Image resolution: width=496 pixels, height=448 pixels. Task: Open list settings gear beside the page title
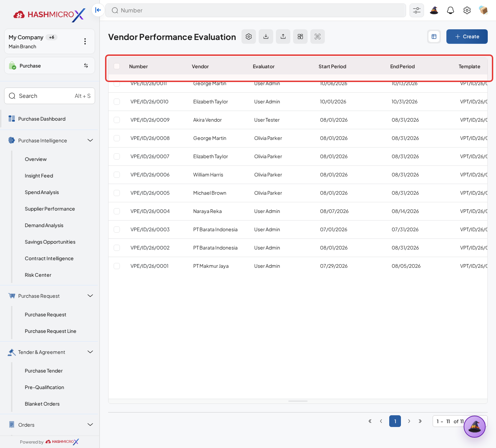point(249,37)
